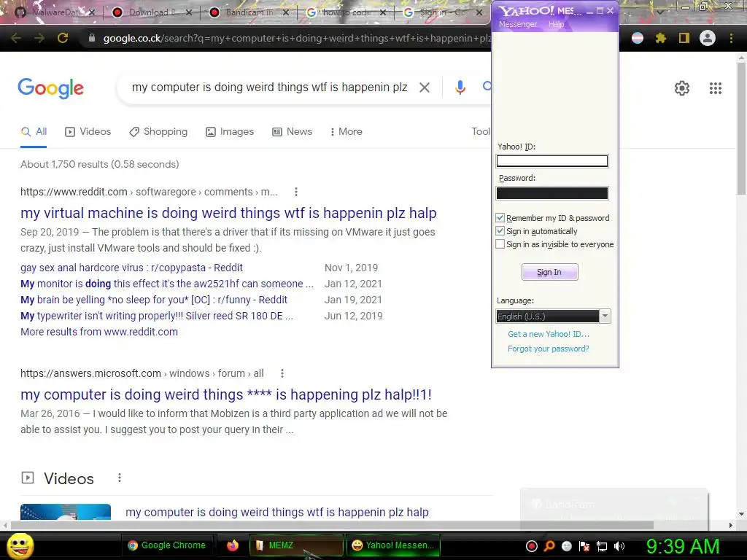The width and height of the screenshot is (747, 560).
Task: Select the All search tab
Action: pyautogui.click(x=34, y=131)
